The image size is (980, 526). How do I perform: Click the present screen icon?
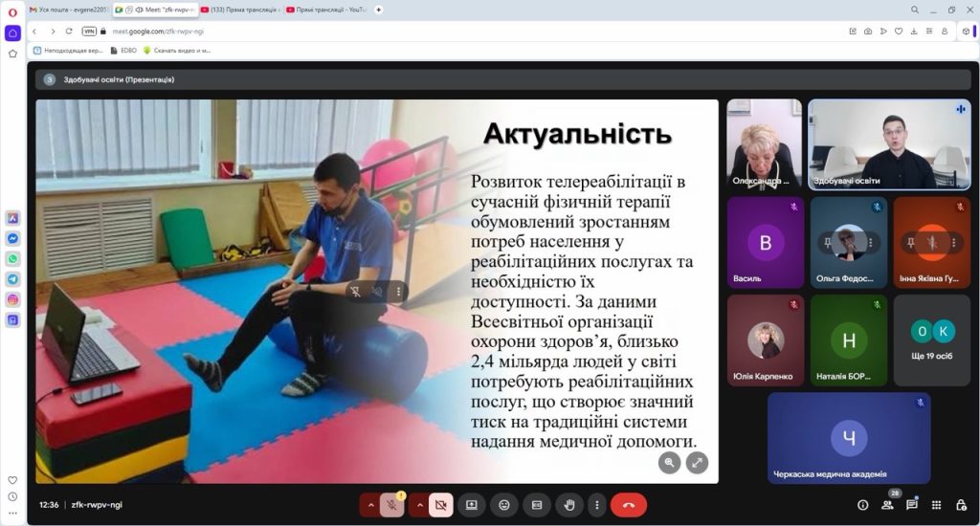pos(471,505)
